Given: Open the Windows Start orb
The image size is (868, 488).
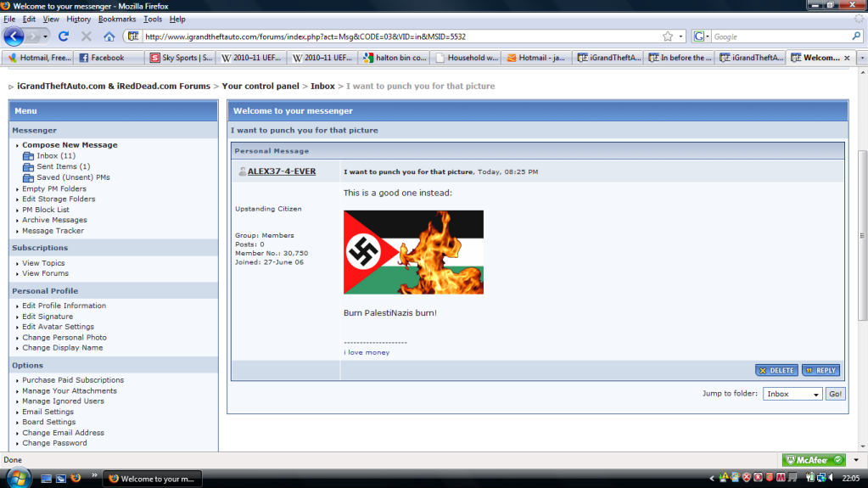Looking at the screenshot, I should pos(18,479).
